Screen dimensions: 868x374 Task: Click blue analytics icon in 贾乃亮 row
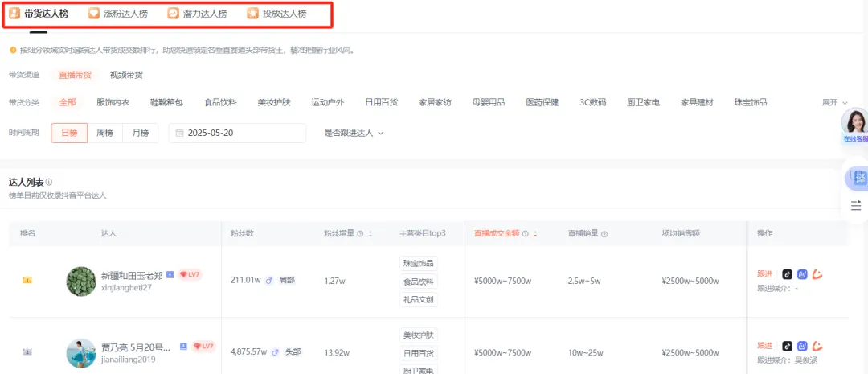coord(801,346)
